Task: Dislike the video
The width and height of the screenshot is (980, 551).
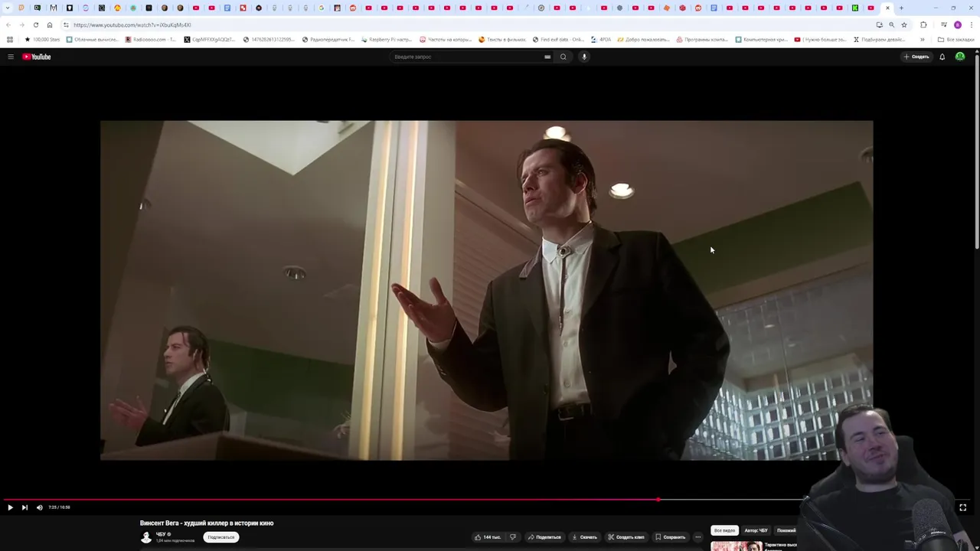Action: click(x=513, y=537)
